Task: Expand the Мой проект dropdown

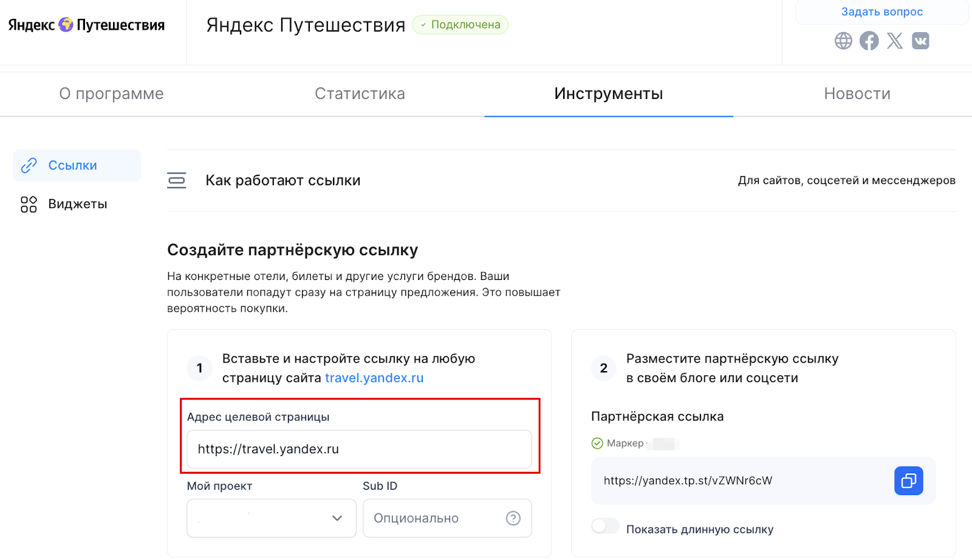Action: tap(272, 518)
